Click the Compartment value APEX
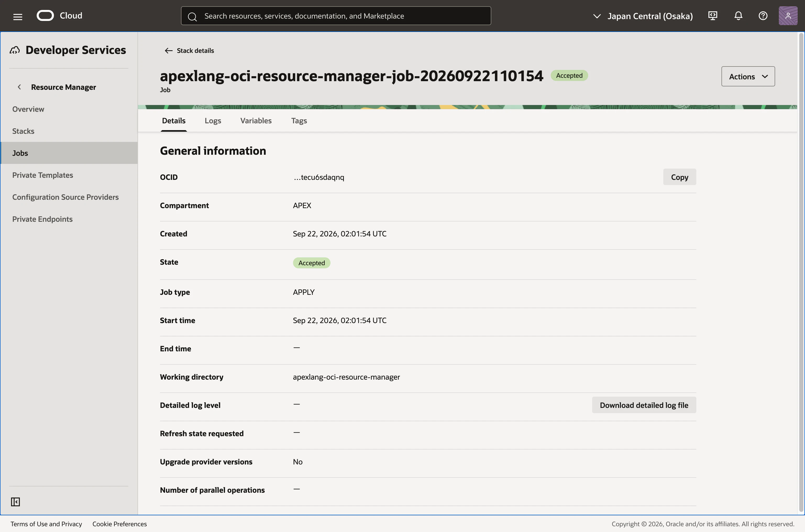The height and width of the screenshot is (532, 805). (x=302, y=206)
